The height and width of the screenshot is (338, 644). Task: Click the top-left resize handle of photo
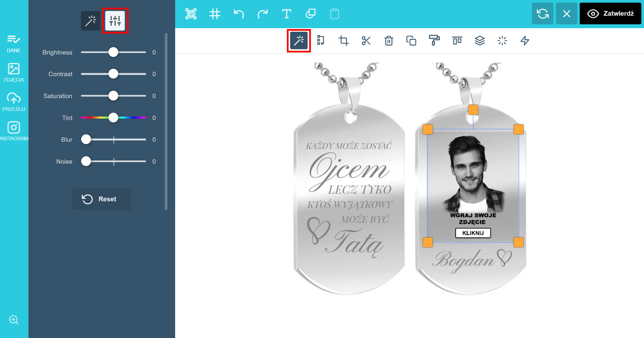click(428, 129)
